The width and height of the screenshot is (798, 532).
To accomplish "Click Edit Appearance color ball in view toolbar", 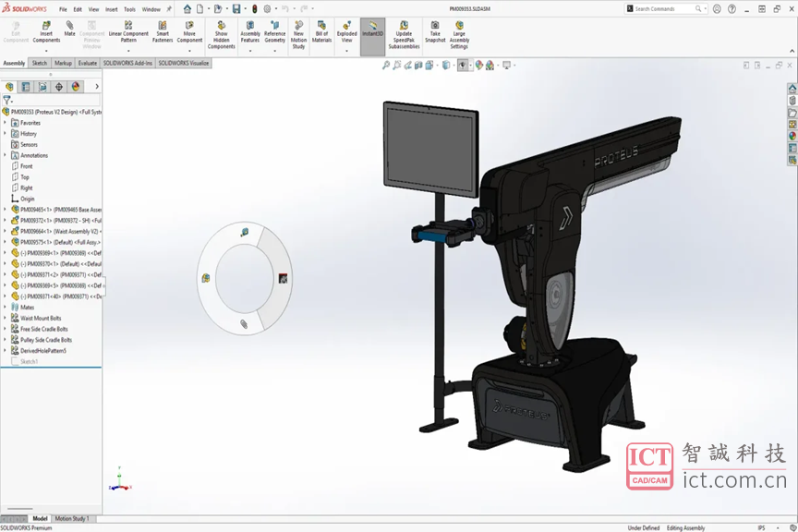I will click(x=479, y=66).
